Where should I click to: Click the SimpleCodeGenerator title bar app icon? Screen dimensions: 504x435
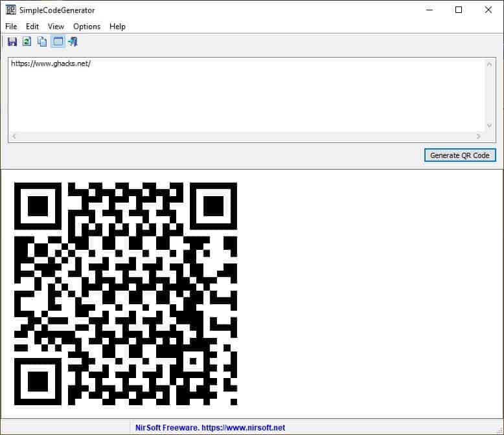[10, 10]
